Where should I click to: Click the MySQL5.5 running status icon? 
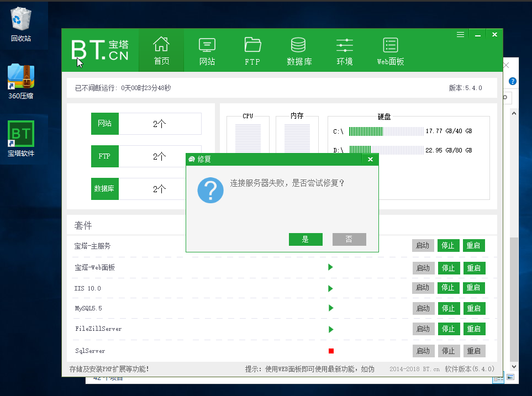click(x=331, y=308)
